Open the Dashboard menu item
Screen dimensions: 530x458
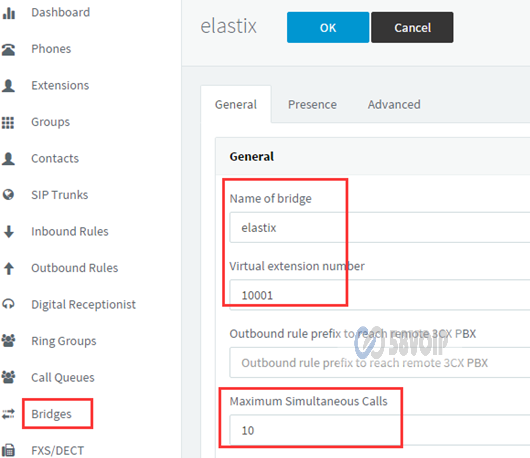tap(61, 13)
